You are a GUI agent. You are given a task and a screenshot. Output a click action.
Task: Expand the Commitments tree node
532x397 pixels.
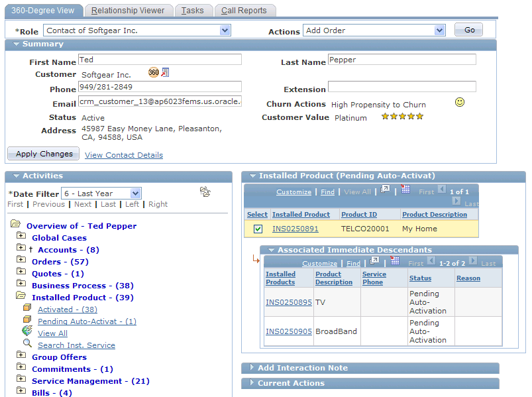pos(21,367)
